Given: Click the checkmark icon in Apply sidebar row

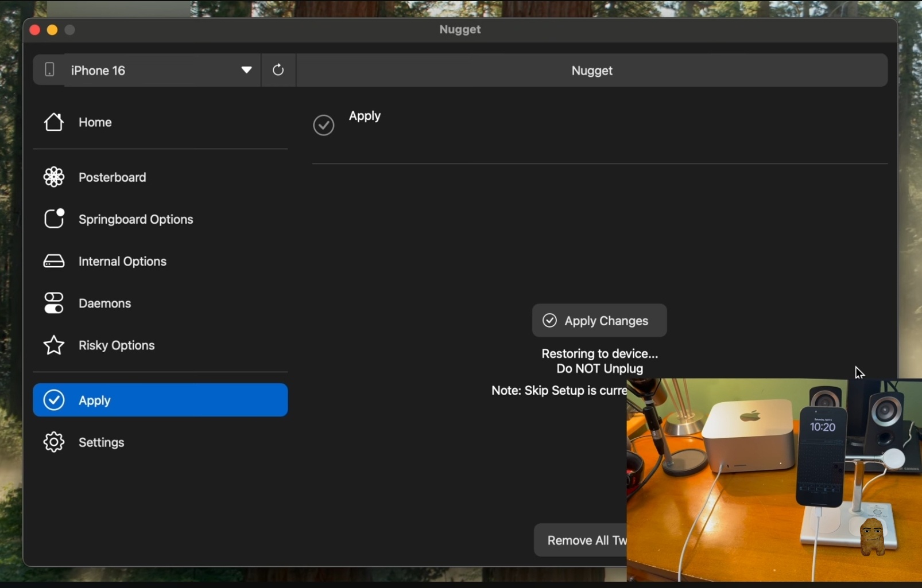Looking at the screenshot, I should click(54, 400).
